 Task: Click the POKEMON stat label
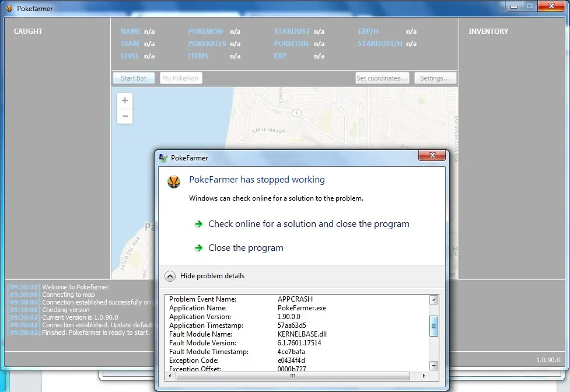[x=205, y=32]
